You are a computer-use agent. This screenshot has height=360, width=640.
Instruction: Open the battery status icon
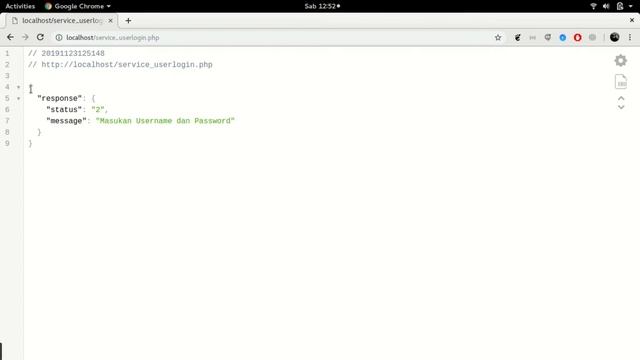[620, 6]
